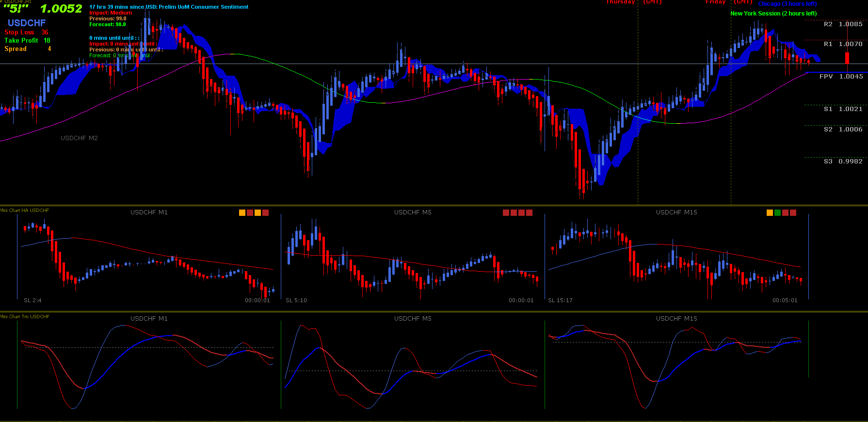Click the first red signal square on M5
Image resolution: width=868 pixels, height=422 pixels.
tap(506, 212)
